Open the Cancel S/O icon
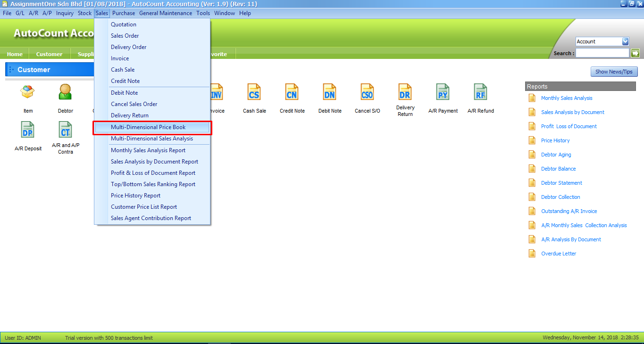Viewport: 644px width, 344px height. pyautogui.click(x=368, y=92)
